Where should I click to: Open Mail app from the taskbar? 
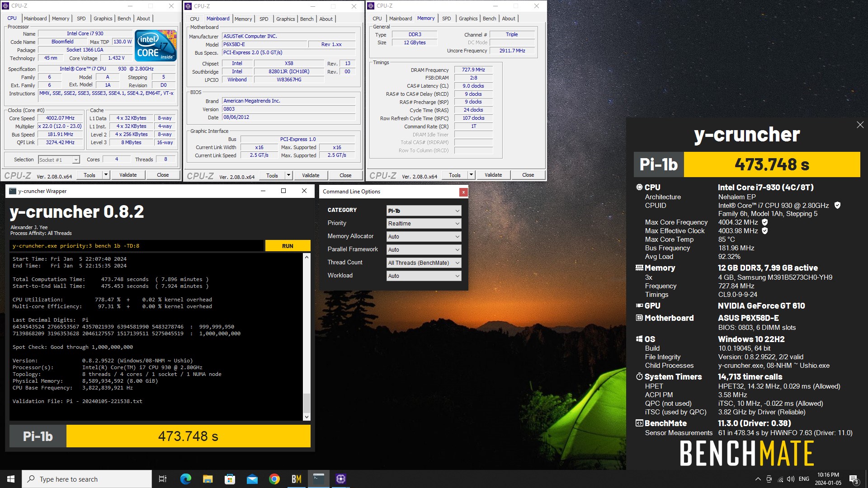(x=252, y=479)
